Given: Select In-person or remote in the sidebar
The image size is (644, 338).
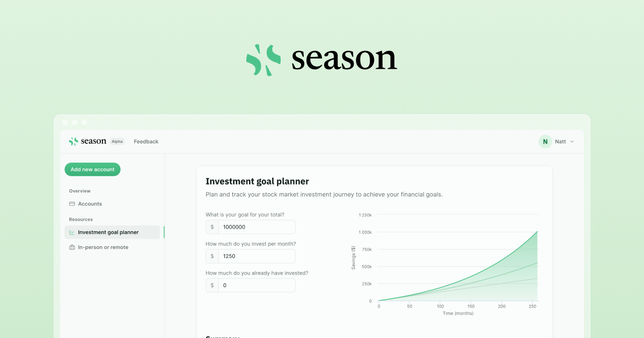Looking at the screenshot, I should 103,247.
